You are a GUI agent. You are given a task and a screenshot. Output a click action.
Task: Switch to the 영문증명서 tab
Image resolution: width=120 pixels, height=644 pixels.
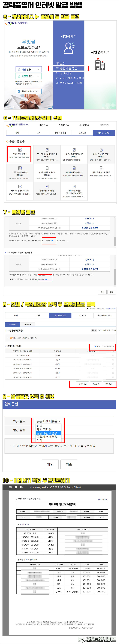[28, 324]
